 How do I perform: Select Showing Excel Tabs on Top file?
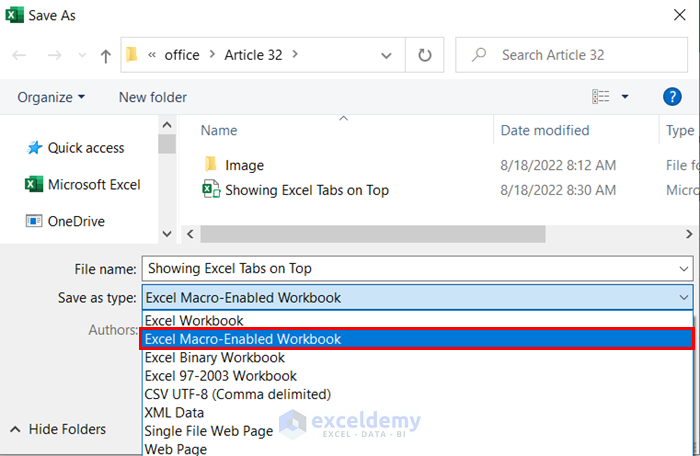pyautogui.click(x=307, y=190)
